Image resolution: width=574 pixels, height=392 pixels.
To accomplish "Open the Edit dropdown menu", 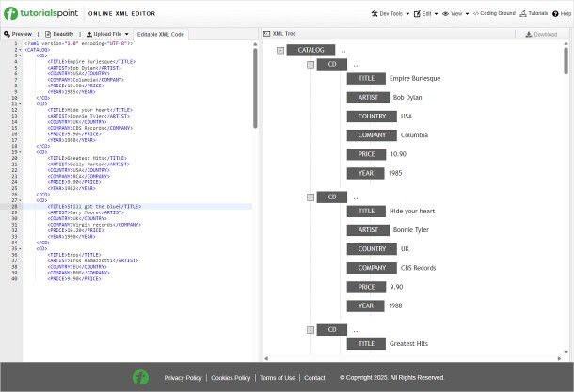I will [x=425, y=13].
